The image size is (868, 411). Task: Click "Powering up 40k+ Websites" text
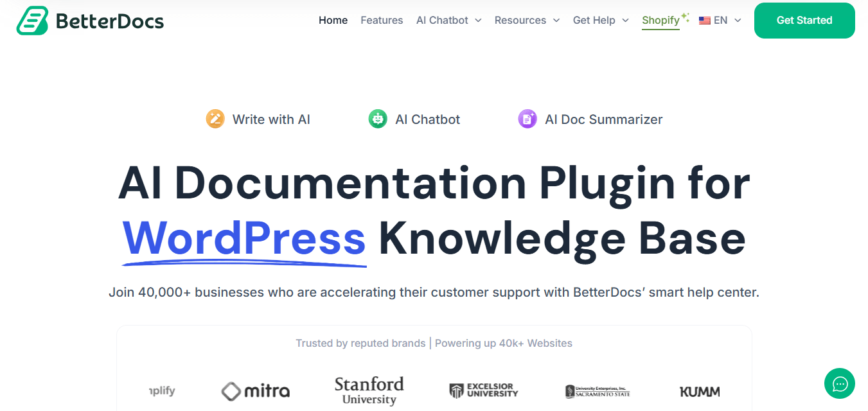pyautogui.click(x=504, y=343)
